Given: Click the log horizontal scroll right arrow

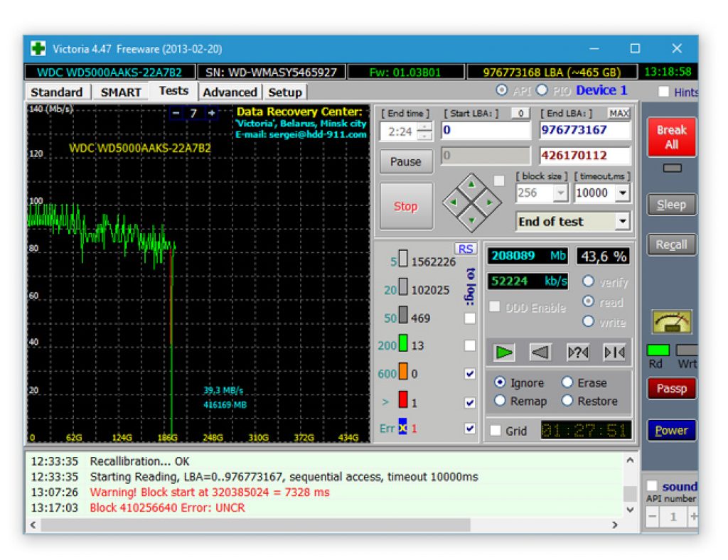Looking at the screenshot, I should (x=615, y=524).
